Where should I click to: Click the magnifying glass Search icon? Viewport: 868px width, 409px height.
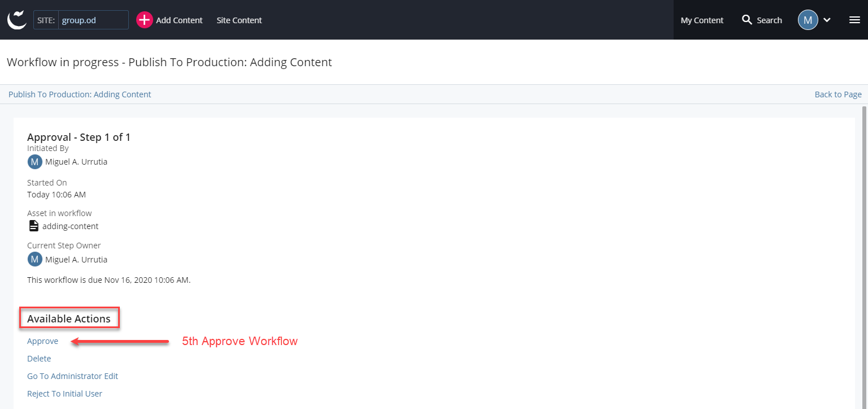pos(747,20)
